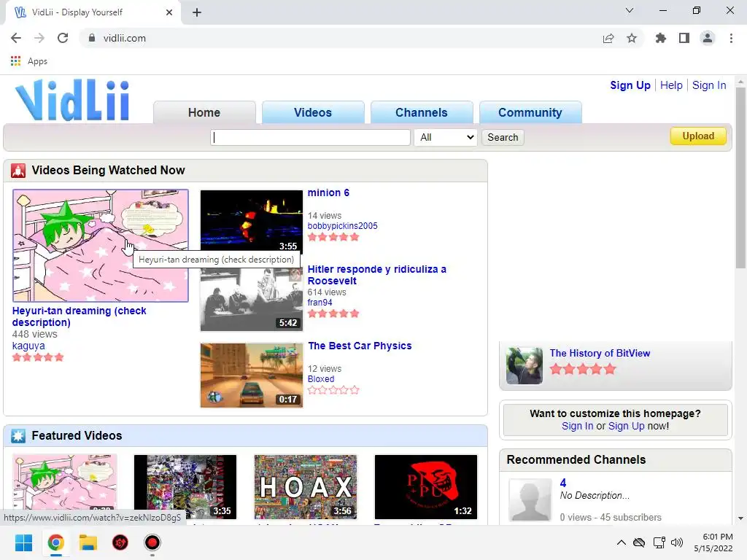Image resolution: width=747 pixels, height=560 pixels.
Task: Click star rating for The History of BitView
Action: (x=583, y=369)
